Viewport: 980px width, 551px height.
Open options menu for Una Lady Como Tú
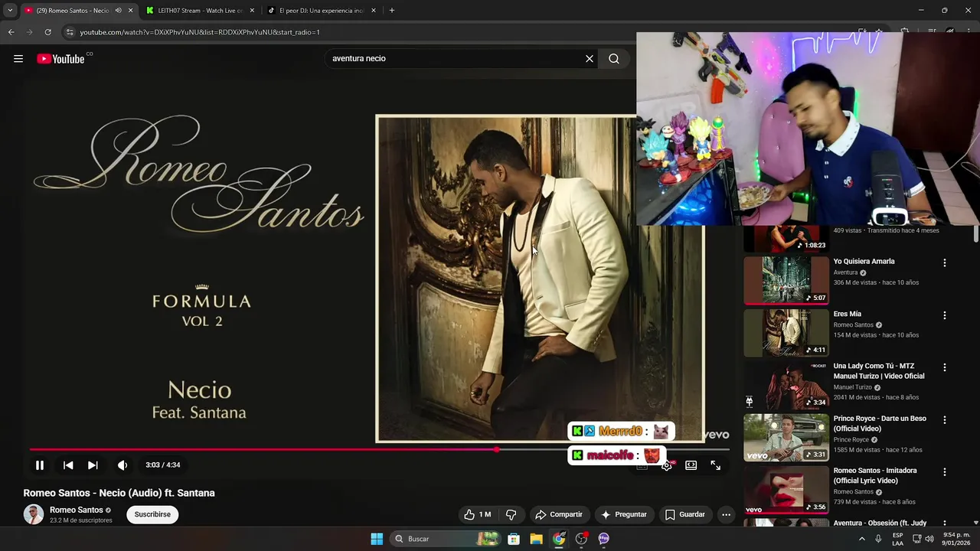tap(944, 367)
